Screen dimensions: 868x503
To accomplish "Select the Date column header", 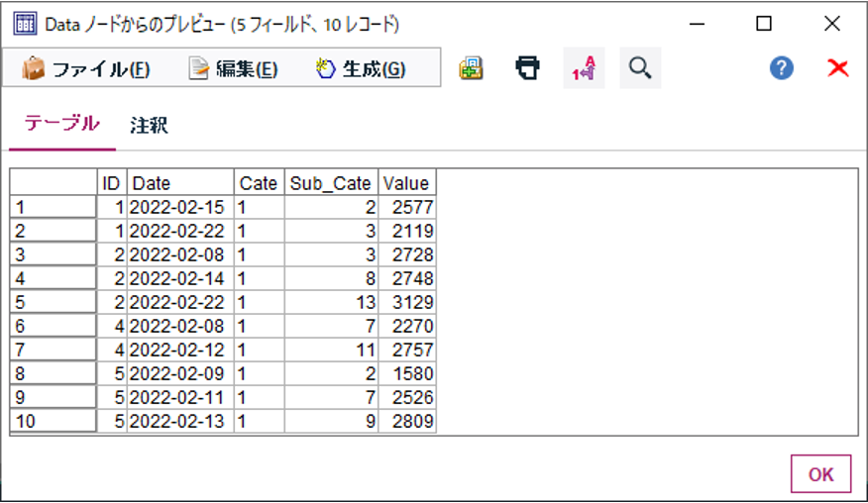I will [180, 182].
